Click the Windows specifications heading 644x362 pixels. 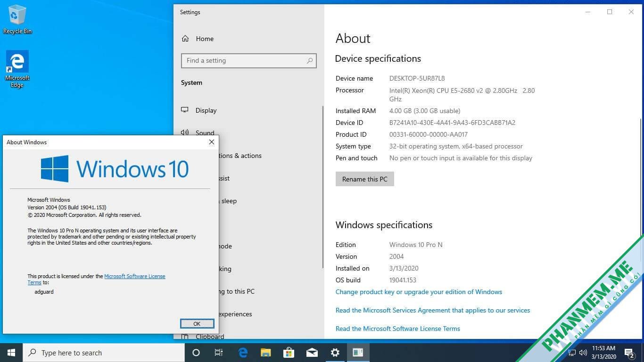point(384,225)
